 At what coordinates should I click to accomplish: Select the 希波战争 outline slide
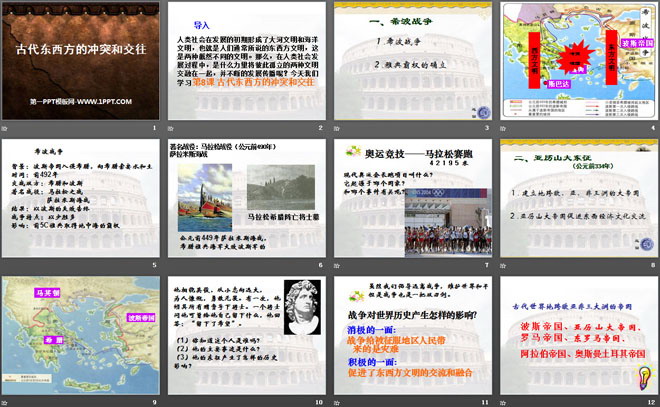[411, 62]
